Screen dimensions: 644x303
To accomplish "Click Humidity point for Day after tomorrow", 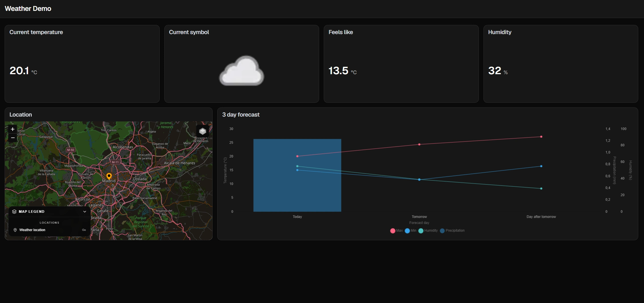I will [541, 188].
